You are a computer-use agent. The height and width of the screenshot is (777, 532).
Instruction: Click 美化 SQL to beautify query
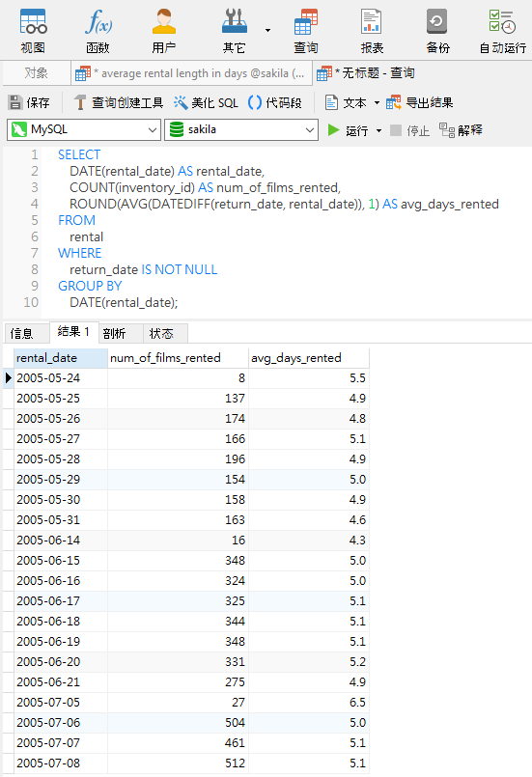206,102
